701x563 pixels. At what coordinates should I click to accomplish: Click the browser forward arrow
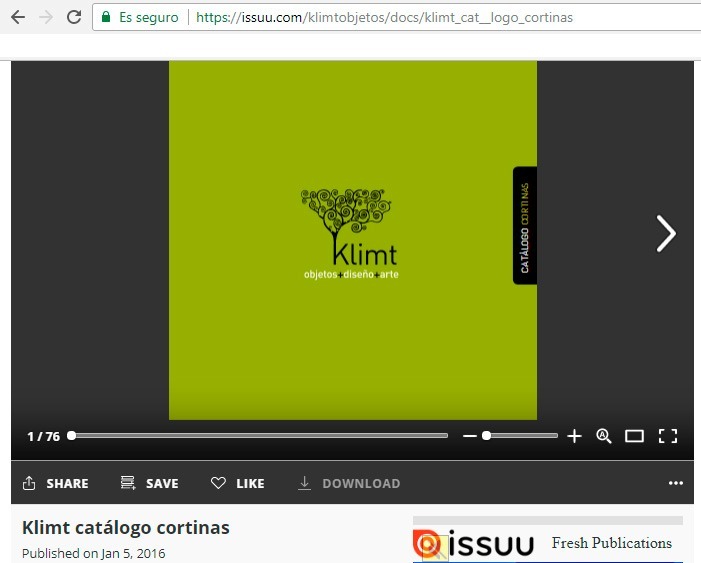pos(46,17)
